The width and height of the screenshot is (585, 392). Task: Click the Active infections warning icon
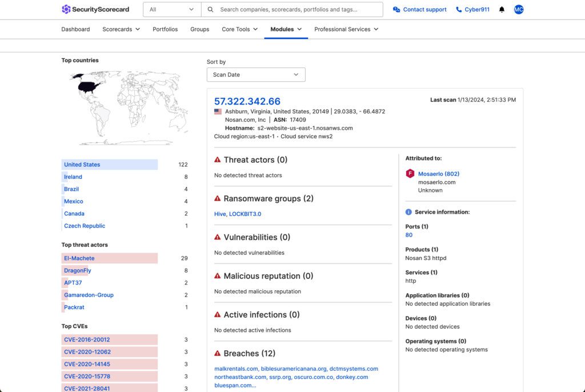point(218,314)
